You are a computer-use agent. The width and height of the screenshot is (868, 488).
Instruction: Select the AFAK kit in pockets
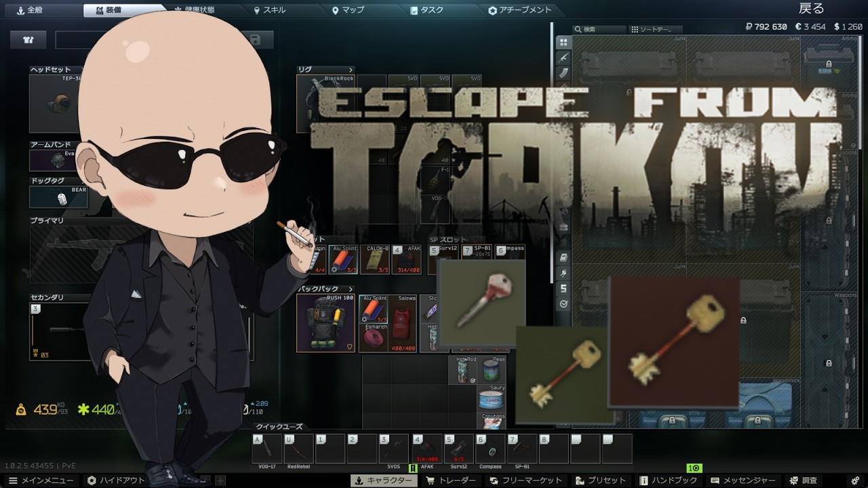tap(406, 260)
